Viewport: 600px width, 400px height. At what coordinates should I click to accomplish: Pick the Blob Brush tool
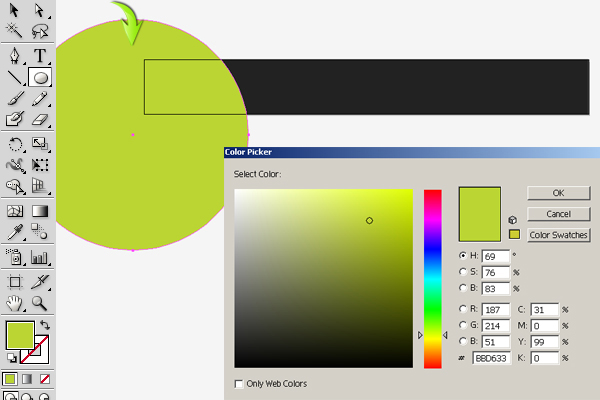(x=15, y=119)
